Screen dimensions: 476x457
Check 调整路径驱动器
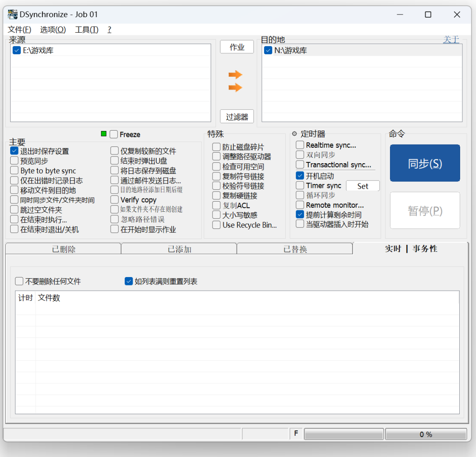(x=216, y=157)
